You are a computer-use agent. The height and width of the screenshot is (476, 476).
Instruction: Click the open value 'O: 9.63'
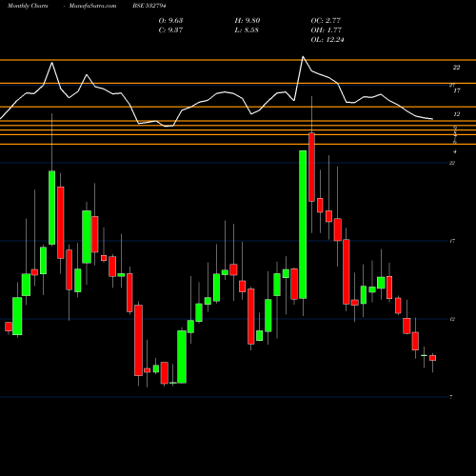click(x=170, y=21)
